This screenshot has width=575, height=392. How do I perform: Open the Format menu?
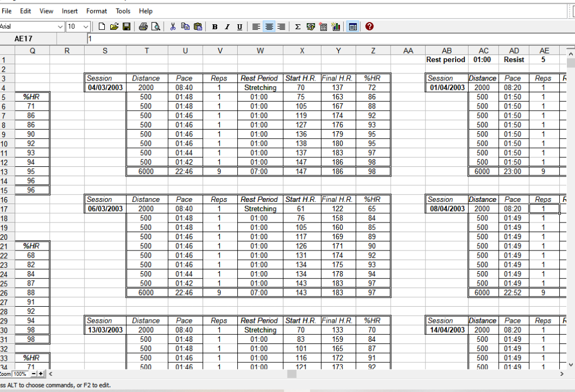tap(97, 11)
